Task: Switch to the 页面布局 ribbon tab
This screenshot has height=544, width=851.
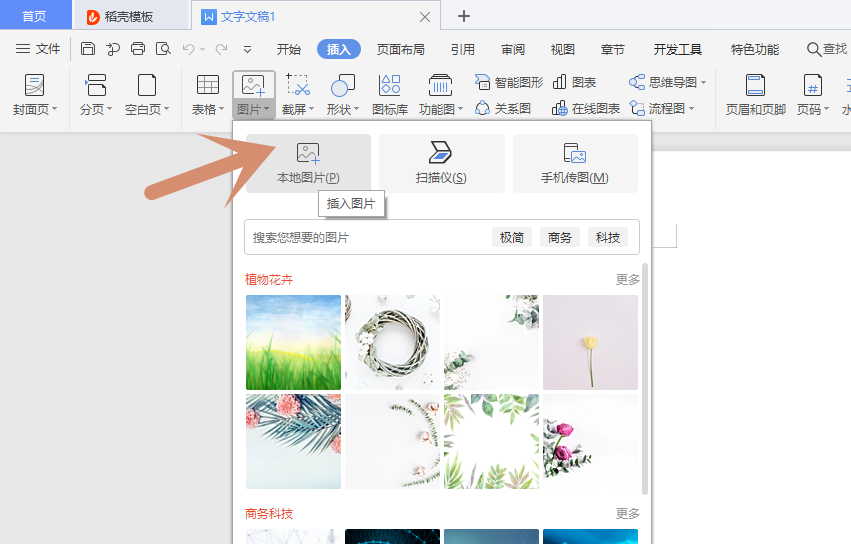Action: [401, 49]
